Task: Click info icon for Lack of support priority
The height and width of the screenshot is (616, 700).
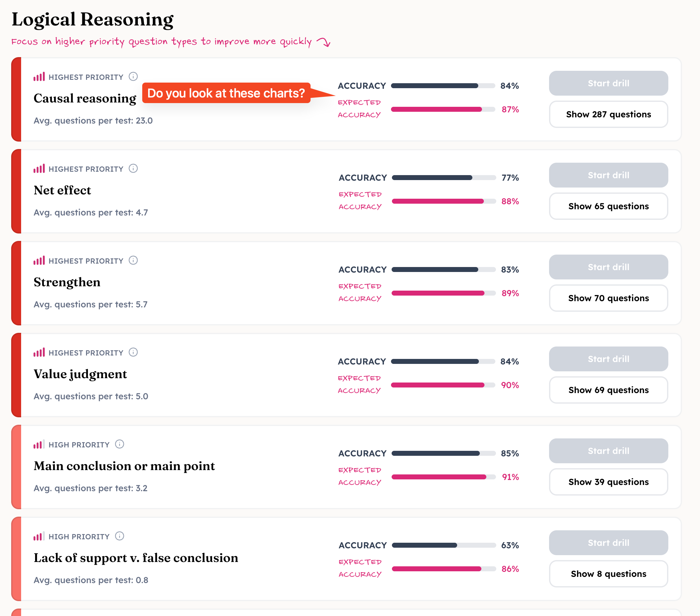Action: coord(120,536)
